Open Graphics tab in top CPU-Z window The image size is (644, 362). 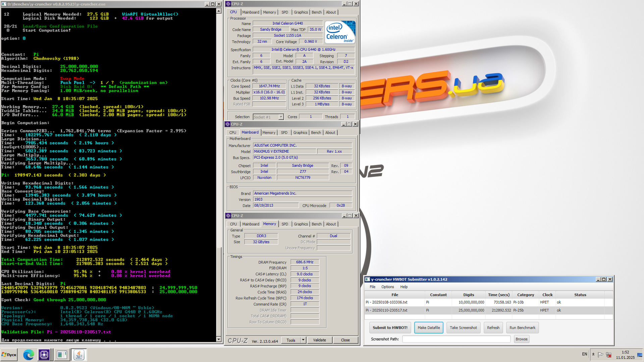[x=301, y=12]
